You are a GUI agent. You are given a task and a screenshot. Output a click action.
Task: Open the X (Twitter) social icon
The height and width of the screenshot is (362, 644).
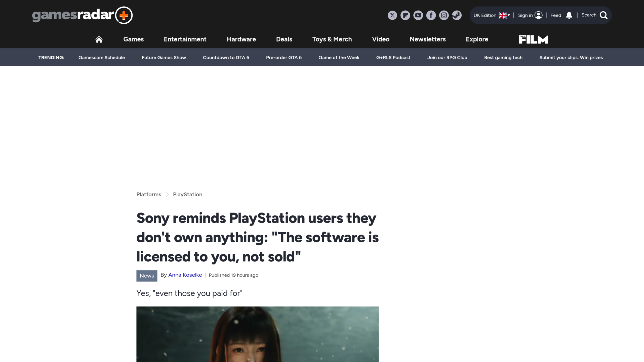coord(392,15)
